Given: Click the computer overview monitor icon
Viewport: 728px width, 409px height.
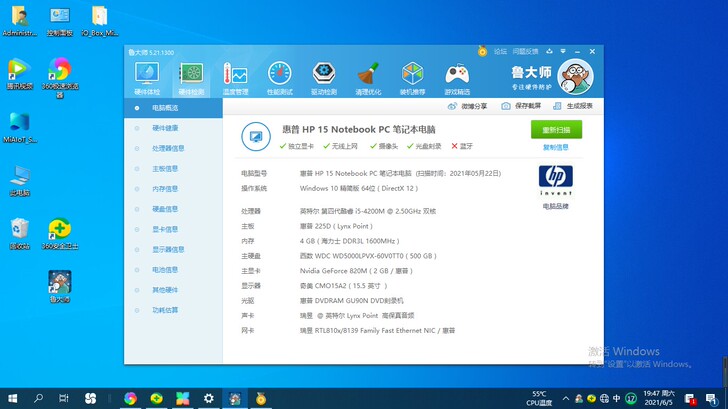Looking at the screenshot, I should click(x=256, y=136).
